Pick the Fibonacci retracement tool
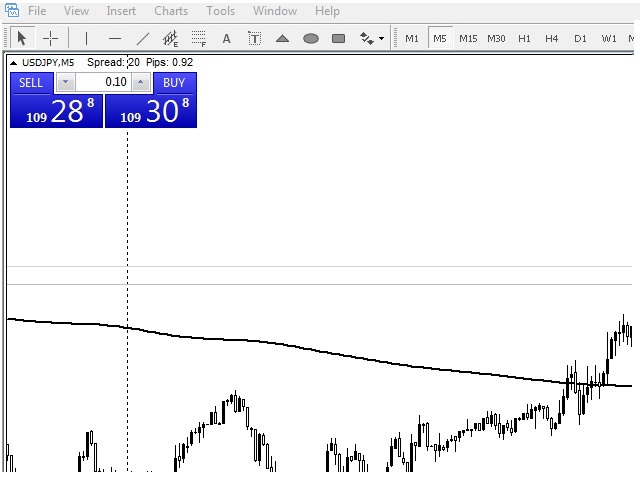Viewport: 640px width, 480px height. pyautogui.click(x=199, y=39)
